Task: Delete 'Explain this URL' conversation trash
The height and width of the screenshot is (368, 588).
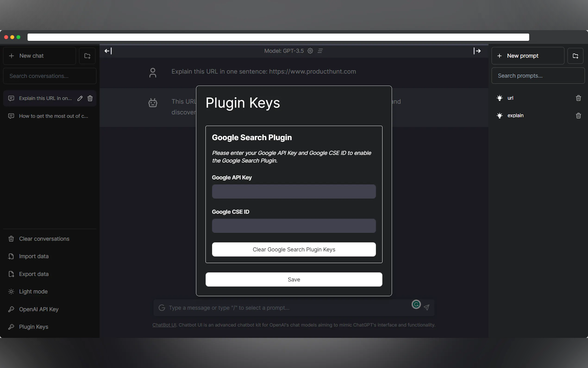Action: [x=90, y=98]
